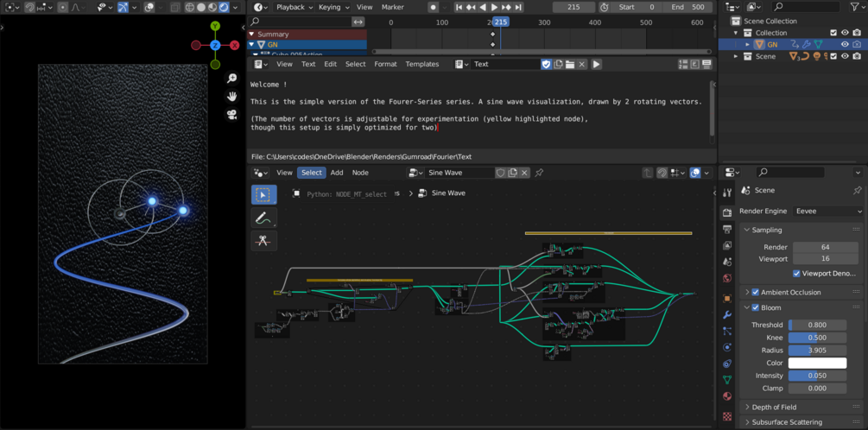Pin the Sine Wave node tree

[x=539, y=173]
